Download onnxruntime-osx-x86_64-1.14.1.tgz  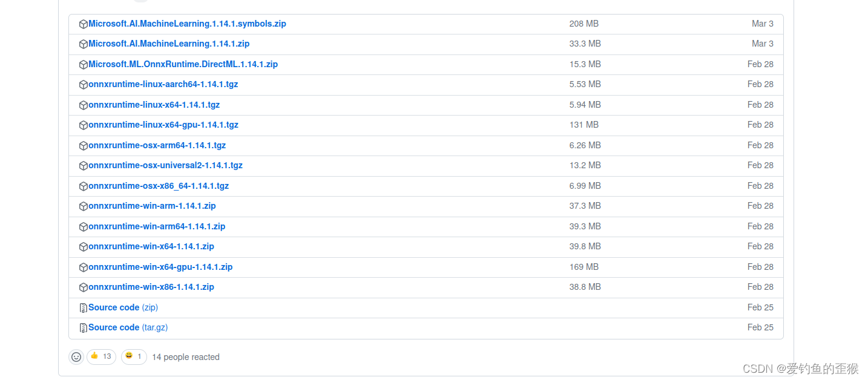[159, 186]
